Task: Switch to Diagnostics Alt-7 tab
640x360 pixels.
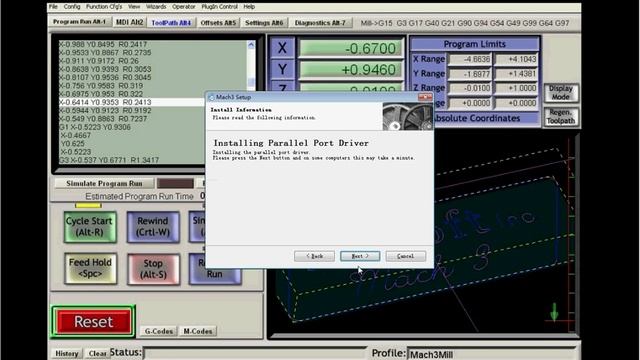Action: click(x=320, y=23)
